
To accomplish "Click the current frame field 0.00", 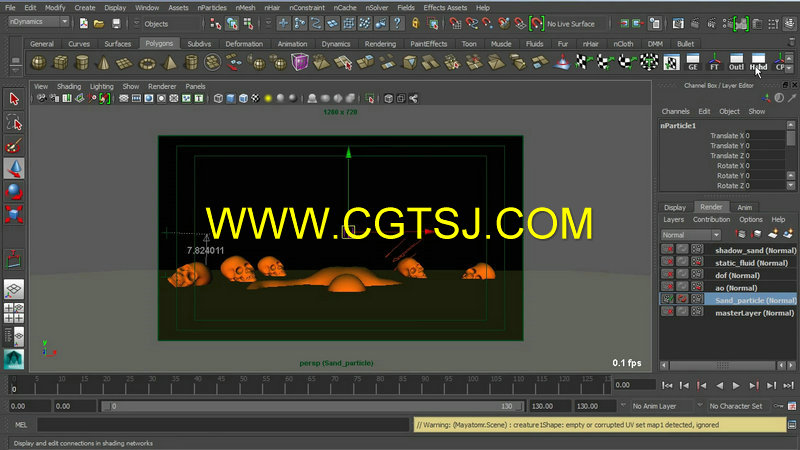I will (x=634, y=385).
